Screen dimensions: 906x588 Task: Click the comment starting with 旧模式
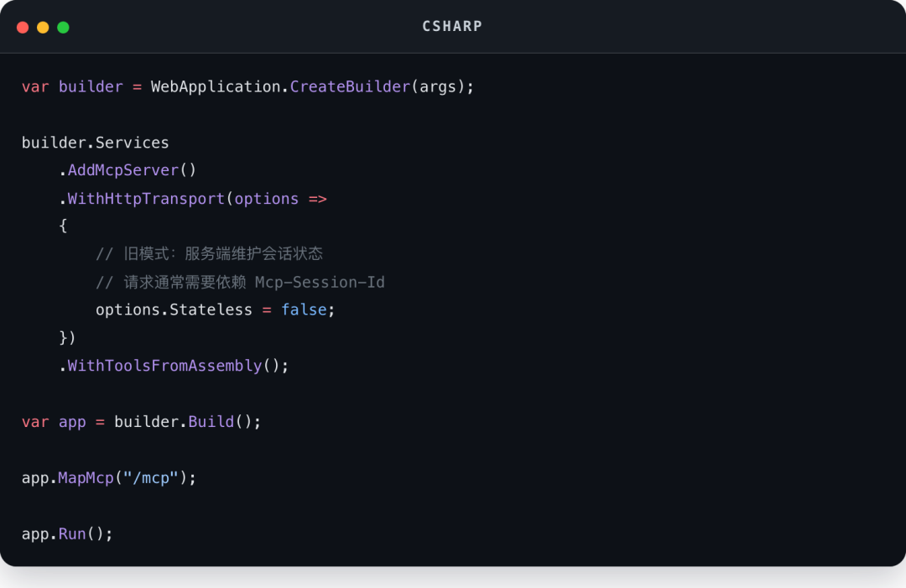pyautogui.click(x=209, y=253)
